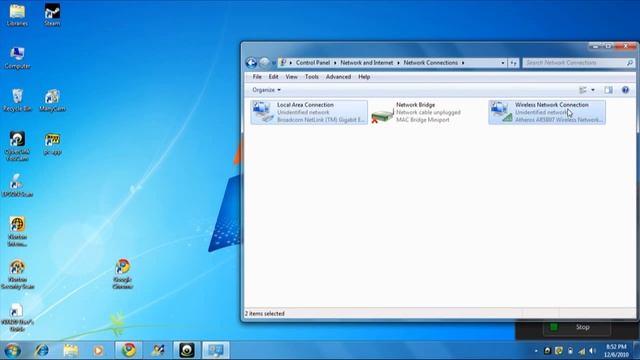
Task: Click the search magnifier icon
Action: click(630, 63)
